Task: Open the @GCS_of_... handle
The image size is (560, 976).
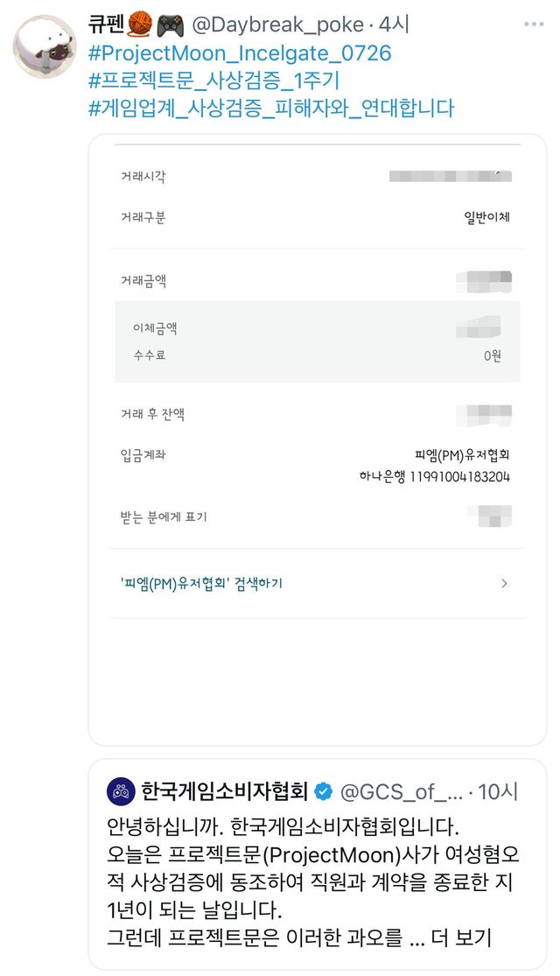Action: 399,792
